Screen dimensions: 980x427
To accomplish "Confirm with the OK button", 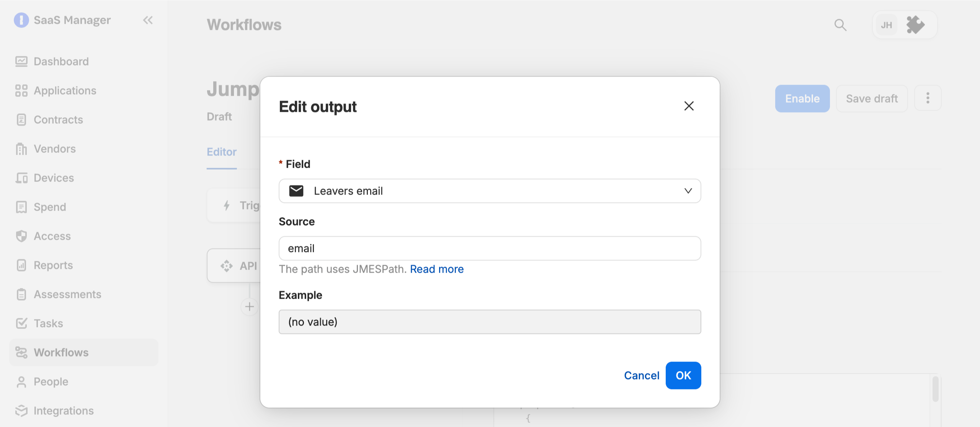I will [683, 375].
